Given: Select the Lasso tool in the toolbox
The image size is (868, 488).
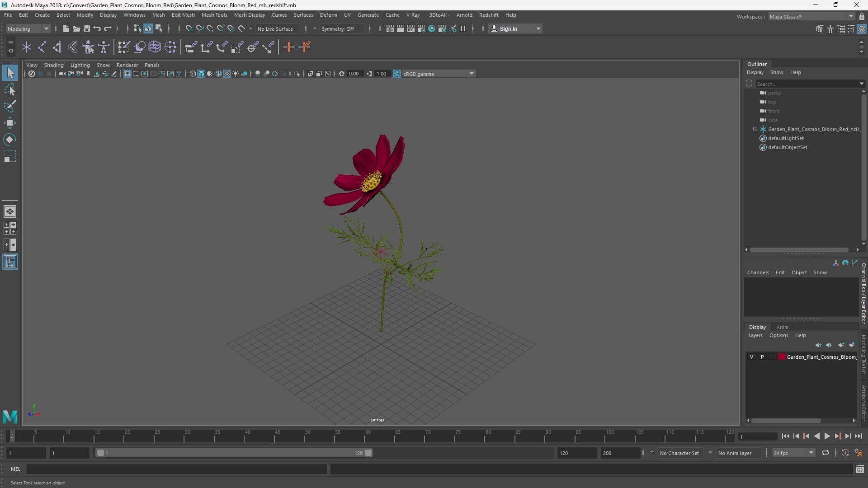Looking at the screenshot, I should [10, 89].
